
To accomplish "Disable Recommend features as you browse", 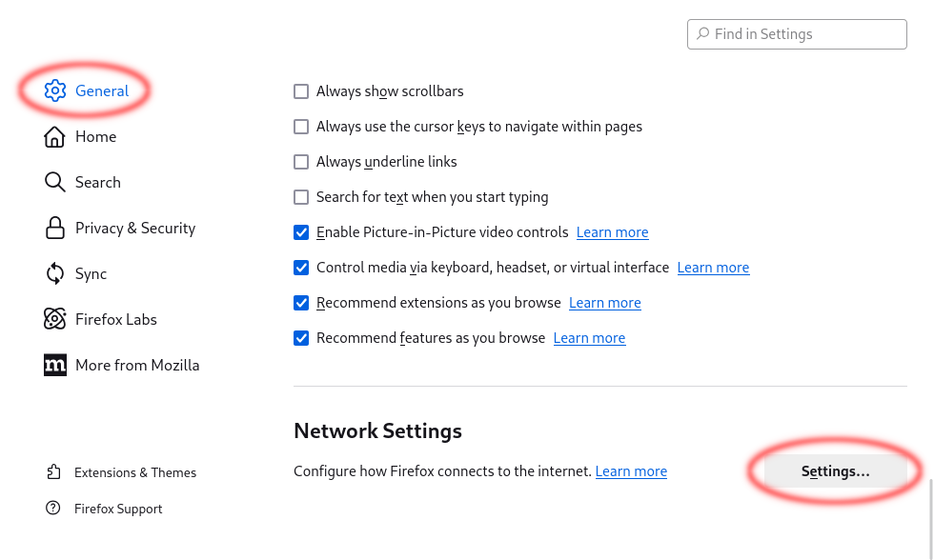I will (x=301, y=338).
